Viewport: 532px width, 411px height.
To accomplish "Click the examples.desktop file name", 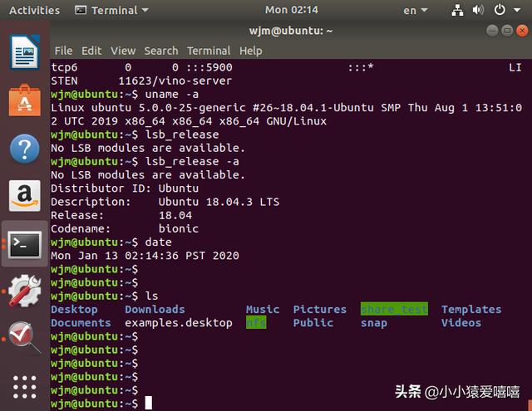I will coord(179,323).
